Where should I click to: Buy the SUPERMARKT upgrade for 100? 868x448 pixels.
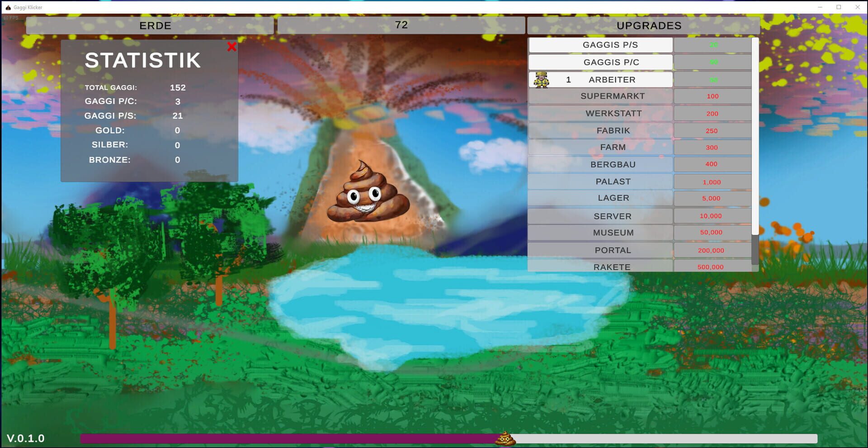tap(600, 96)
